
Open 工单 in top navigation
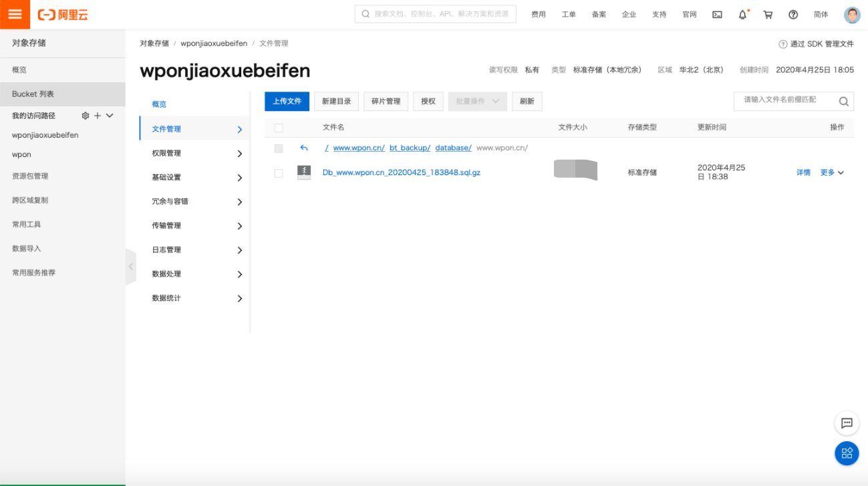569,15
